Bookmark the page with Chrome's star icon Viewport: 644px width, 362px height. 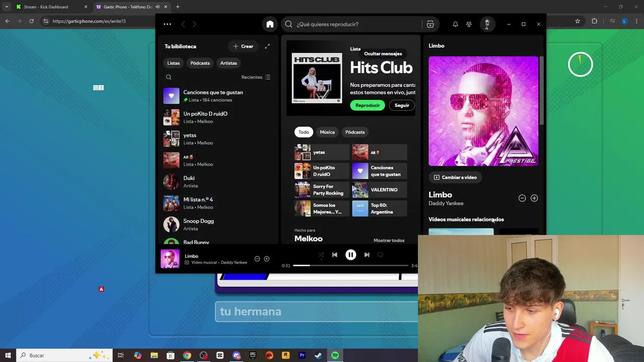(x=578, y=21)
